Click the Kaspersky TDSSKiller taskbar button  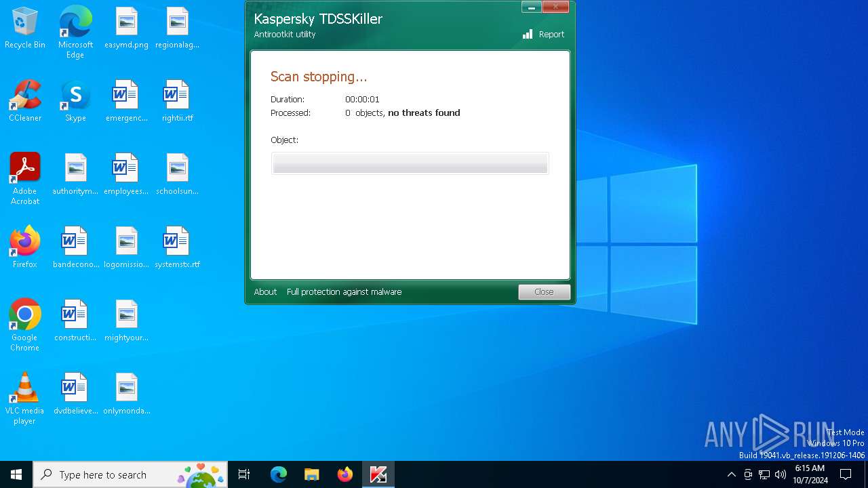coord(378,474)
